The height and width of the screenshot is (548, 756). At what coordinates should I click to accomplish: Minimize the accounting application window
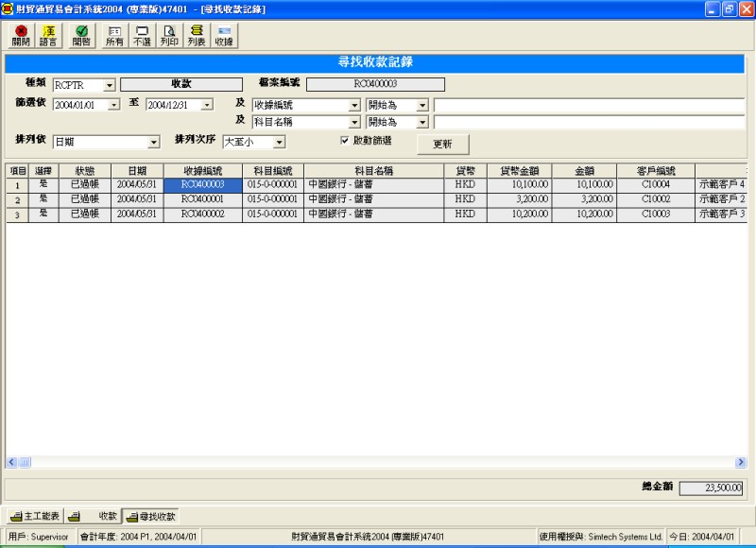click(713, 9)
